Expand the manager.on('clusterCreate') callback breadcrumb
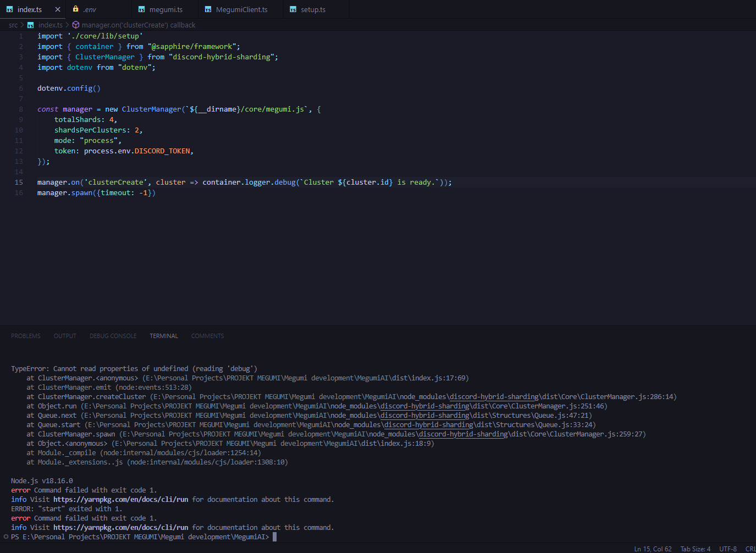The width and height of the screenshot is (756, 553). pos(138,25)
